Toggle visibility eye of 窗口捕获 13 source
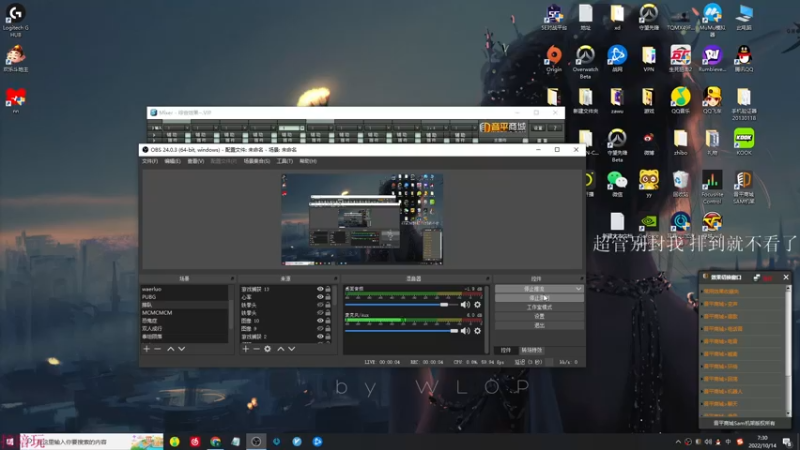Image resolution: width=800 pixels, height=450 pixels. 320,289
